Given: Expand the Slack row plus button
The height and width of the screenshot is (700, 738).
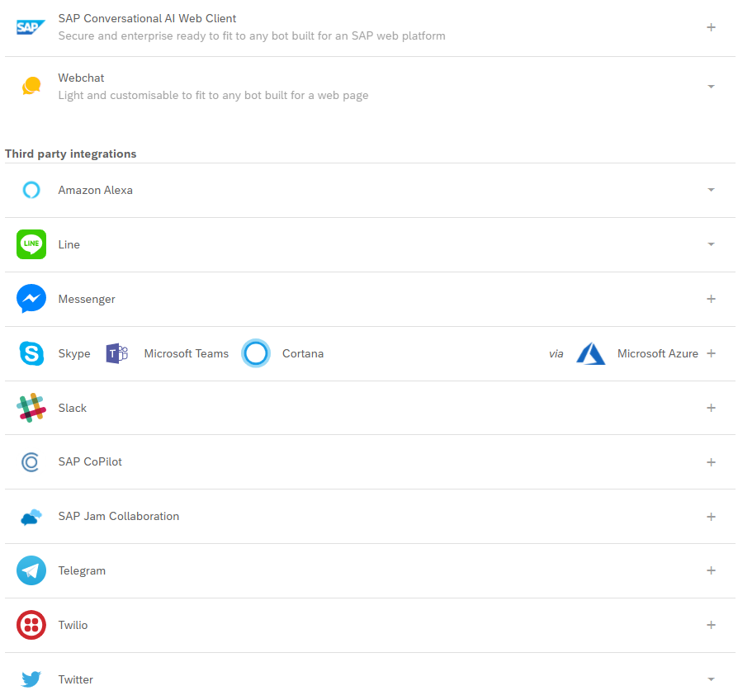Looking at the screenshot, I should 712,408.
